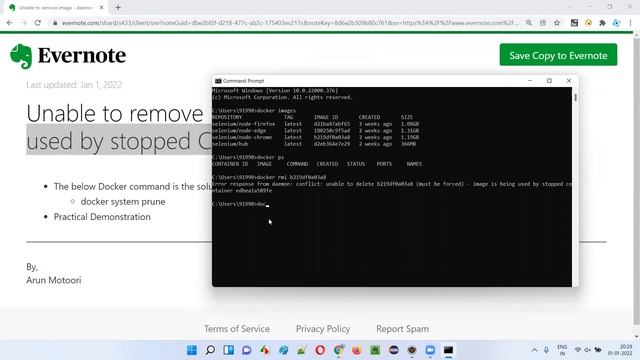Switch to Command Prompt in the taskbar
The width and height of the screenshot is (640, 360).
click(448, 350)
